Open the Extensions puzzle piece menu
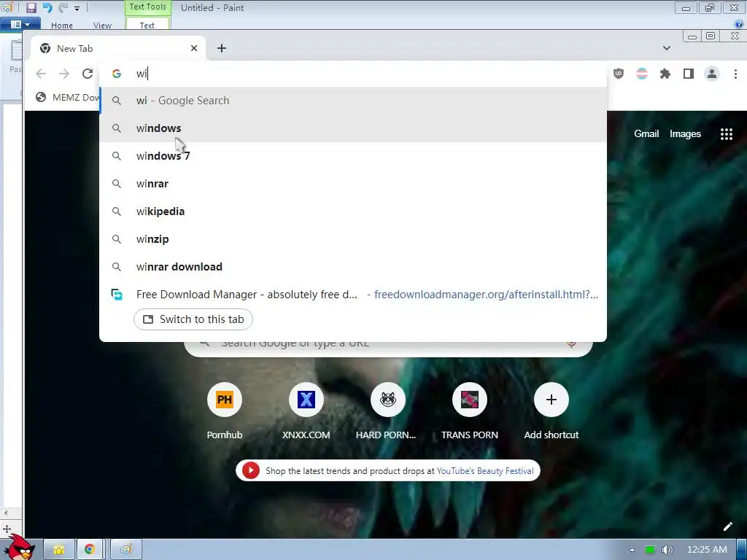This screenshot has width=747, height=560. [x=665, y=74]
